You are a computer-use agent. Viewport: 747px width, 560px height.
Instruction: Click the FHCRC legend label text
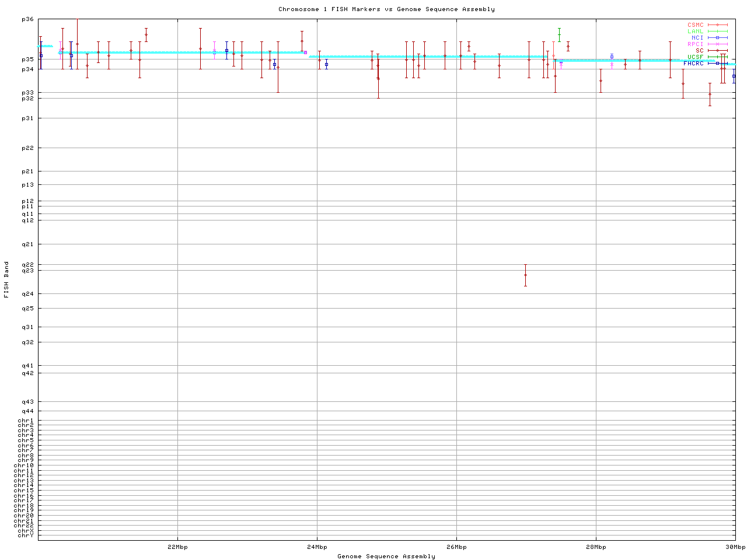(693, 64)
